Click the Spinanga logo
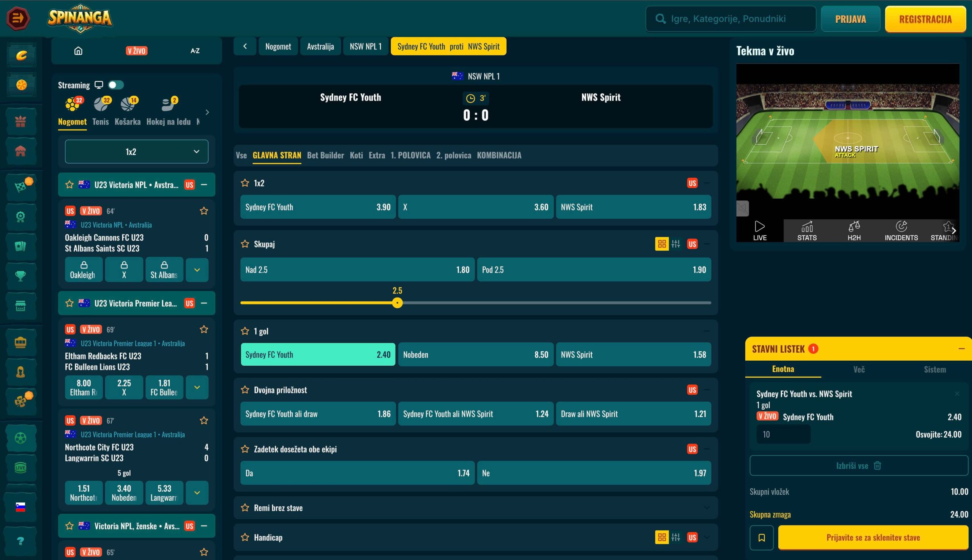 pos(80,18)
